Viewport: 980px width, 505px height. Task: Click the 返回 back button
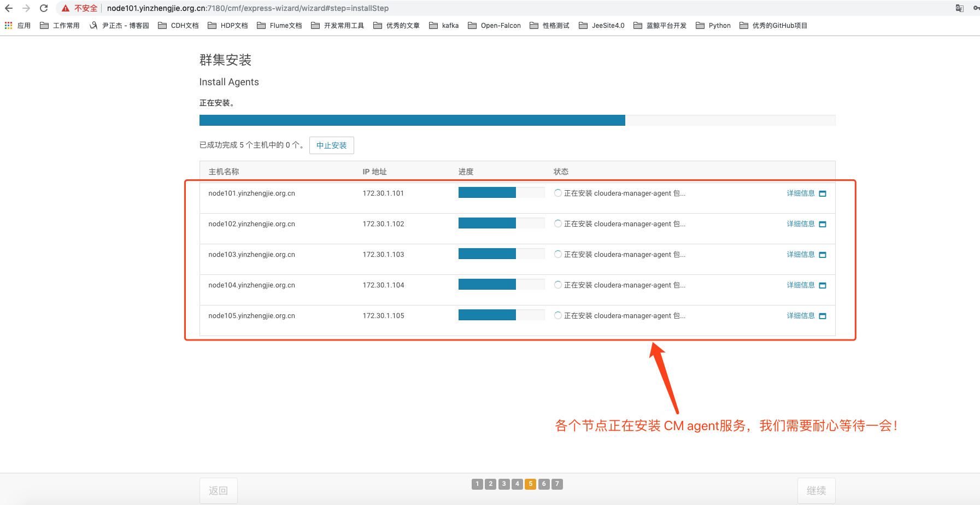tap(219, 491)
